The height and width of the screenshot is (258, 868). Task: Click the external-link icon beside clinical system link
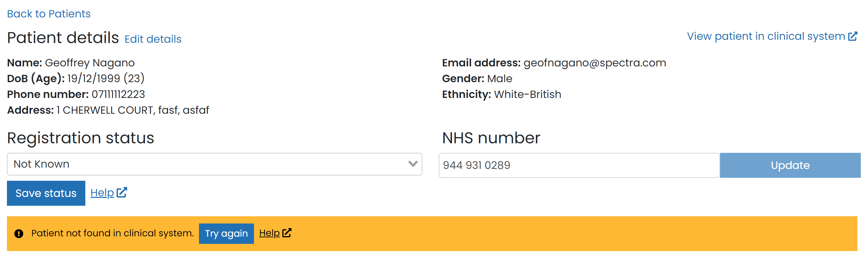click(853, 36)
